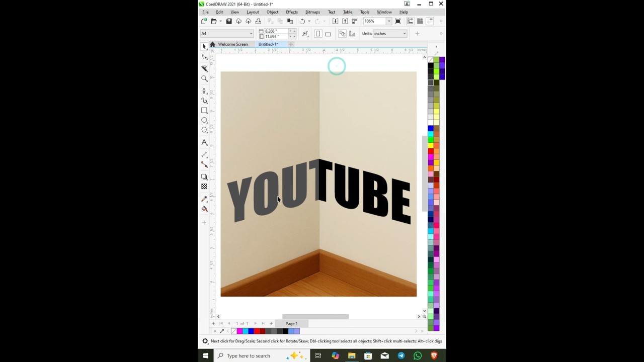Save the document with the disk icon

[x=229, y=21]
